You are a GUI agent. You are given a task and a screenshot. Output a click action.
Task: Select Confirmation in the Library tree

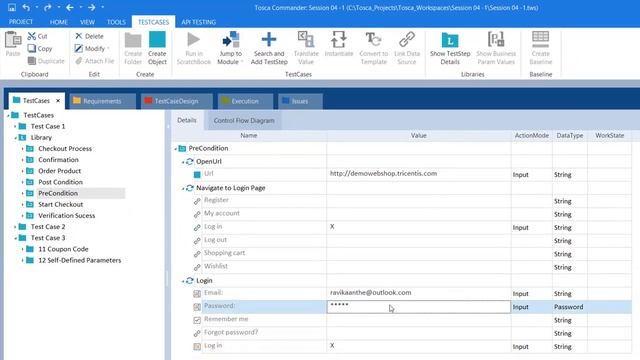(x=58, y=160)
